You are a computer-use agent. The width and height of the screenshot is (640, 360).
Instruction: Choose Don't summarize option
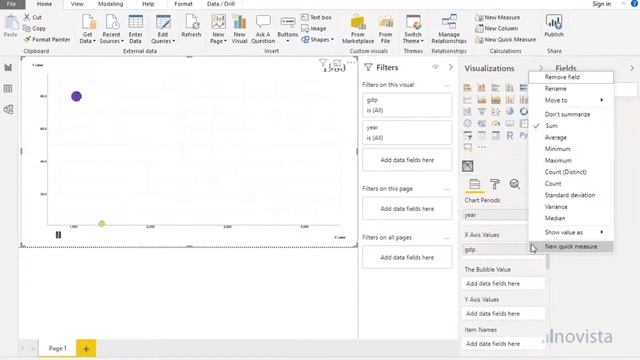point(571,114)
